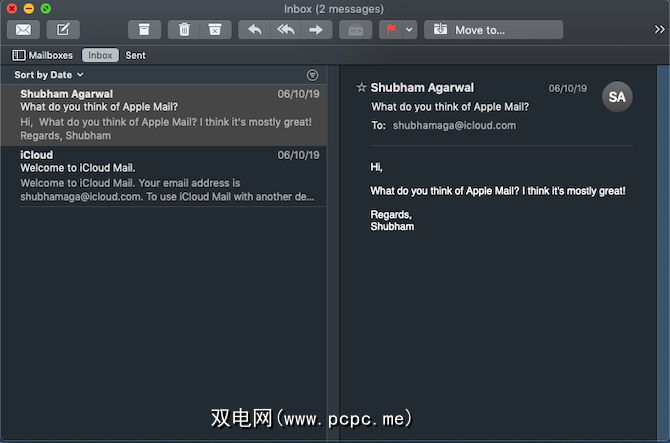Show toolbar overflow chevrons
Screen dimensions: 670x443
[x=659, y=29]
